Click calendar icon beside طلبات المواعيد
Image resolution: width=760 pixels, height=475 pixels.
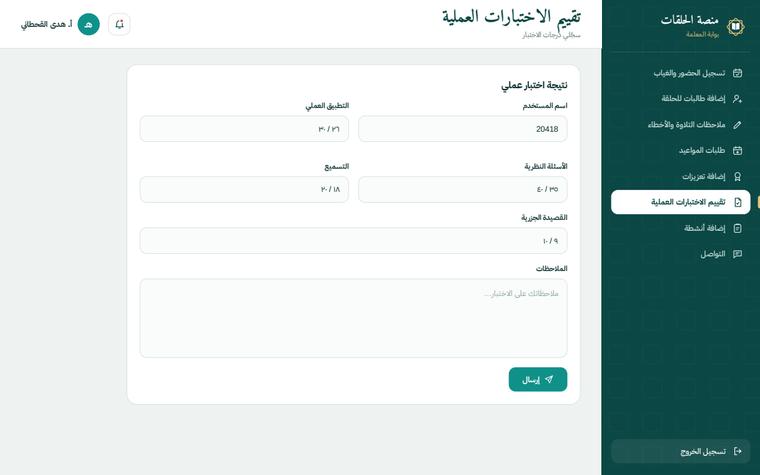pyautogui.click(x=737, y=150)
